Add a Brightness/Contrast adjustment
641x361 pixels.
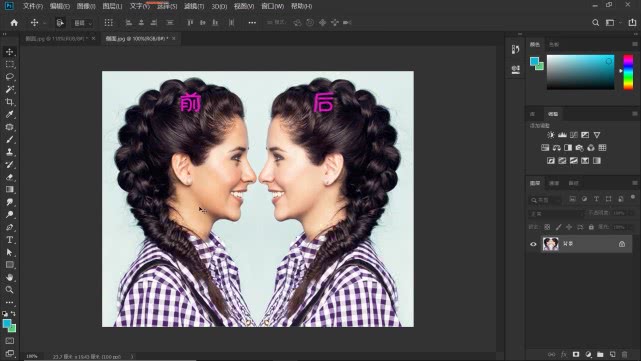coord(551,135)
